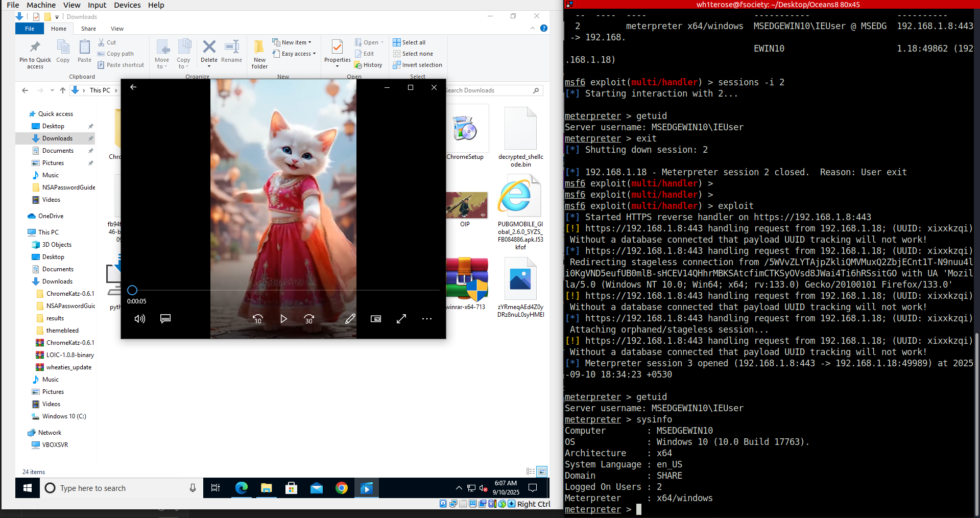Click Select none in ribbon

coord(413,54)
